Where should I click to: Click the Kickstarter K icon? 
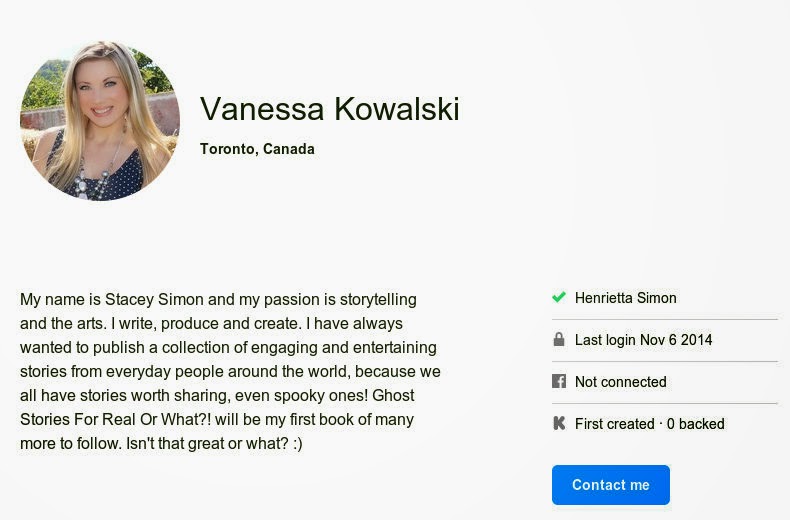[x=559, y=424]
